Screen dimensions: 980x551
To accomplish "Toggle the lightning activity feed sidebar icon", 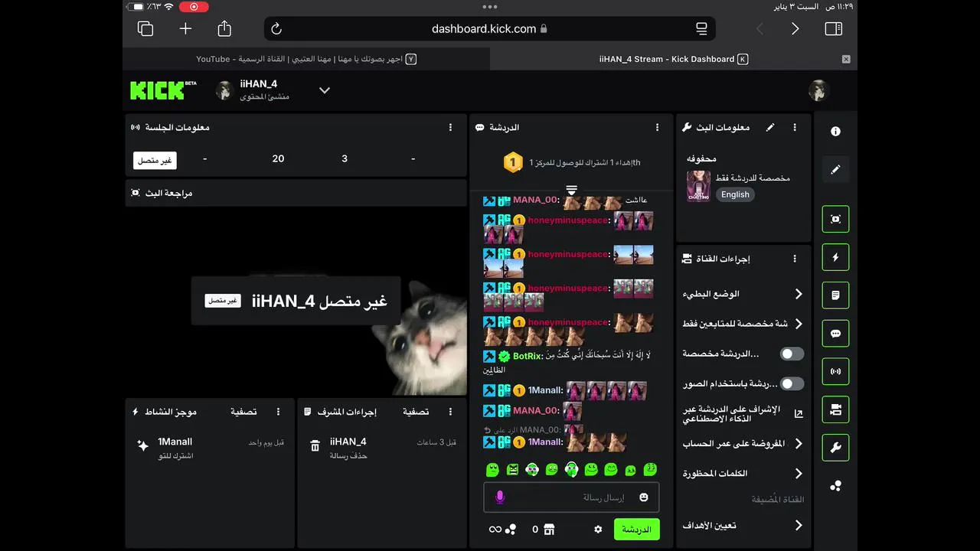I will [835, 257].
